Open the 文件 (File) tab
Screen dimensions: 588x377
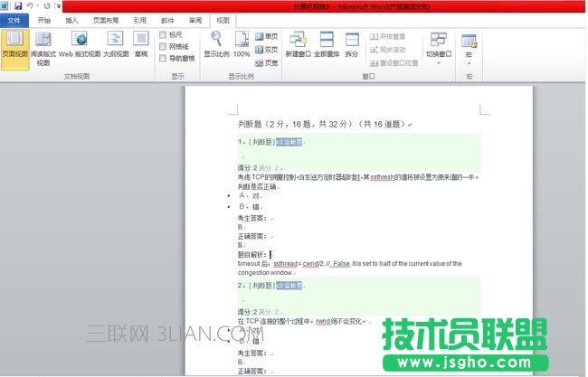pos(14,20)
